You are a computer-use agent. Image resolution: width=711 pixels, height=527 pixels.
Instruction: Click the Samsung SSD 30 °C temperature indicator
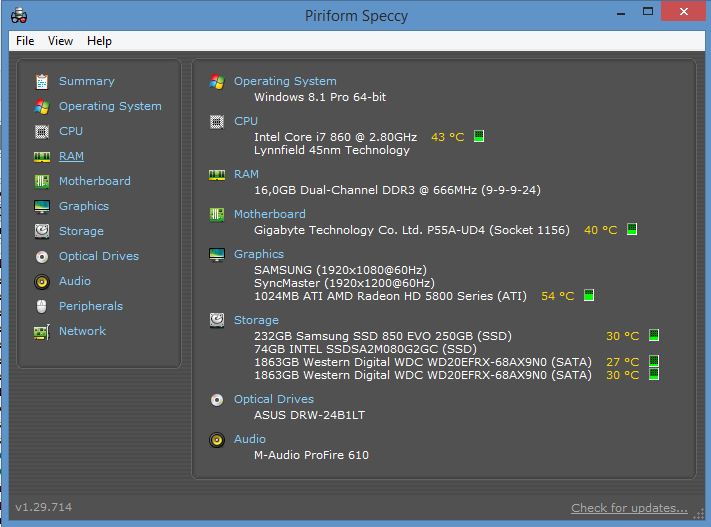point(654,336)
